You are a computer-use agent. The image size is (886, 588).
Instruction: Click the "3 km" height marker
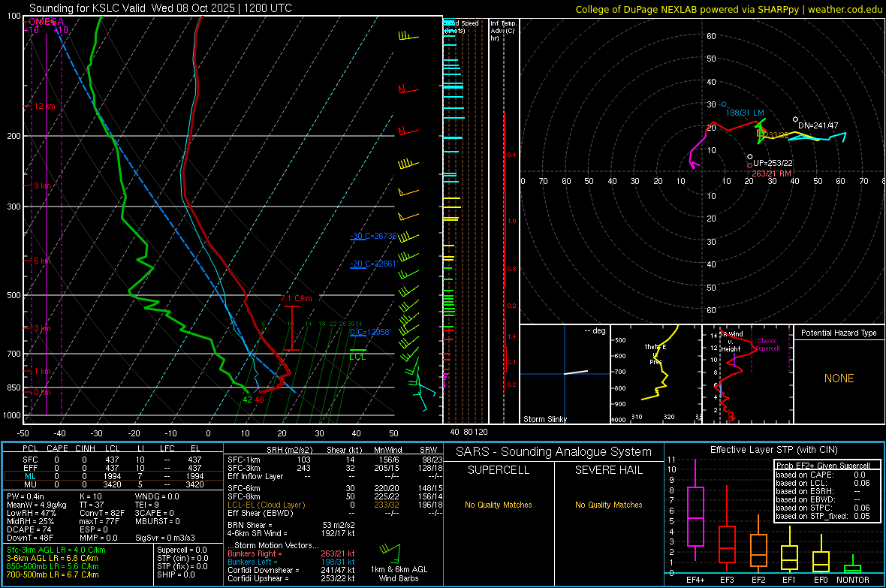[42, 328]
